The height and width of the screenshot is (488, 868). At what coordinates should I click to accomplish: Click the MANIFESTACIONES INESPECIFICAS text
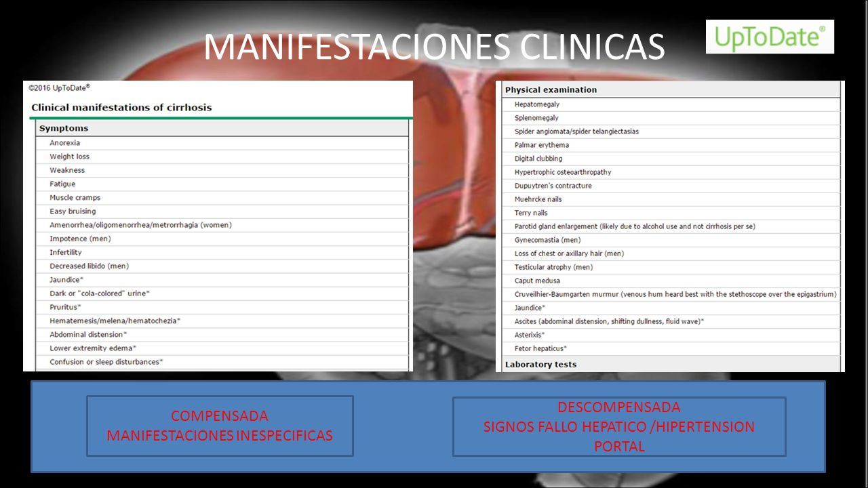pos(220,436)
